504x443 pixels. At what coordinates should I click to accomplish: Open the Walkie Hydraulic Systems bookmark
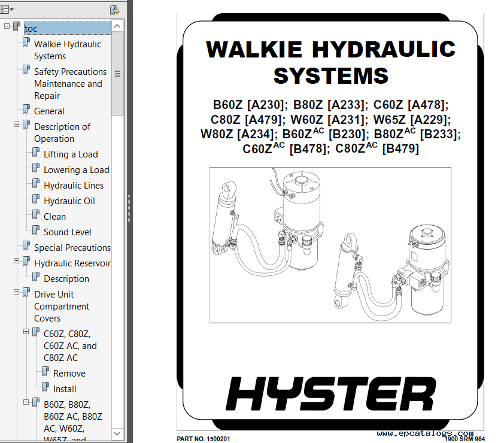[x=68, y=50]
